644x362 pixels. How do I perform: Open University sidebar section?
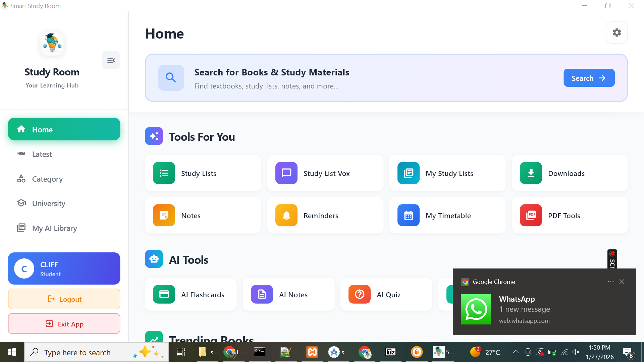(x=49, y=203)
